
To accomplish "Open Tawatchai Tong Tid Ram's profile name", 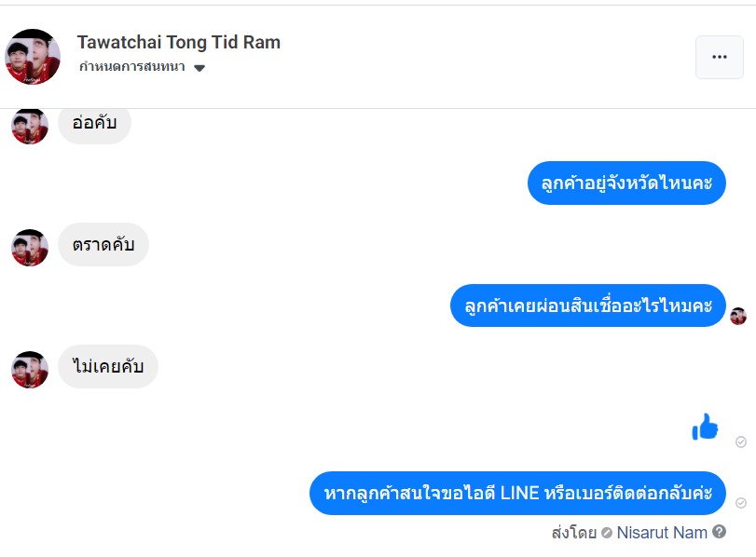I will pos(178,42).
